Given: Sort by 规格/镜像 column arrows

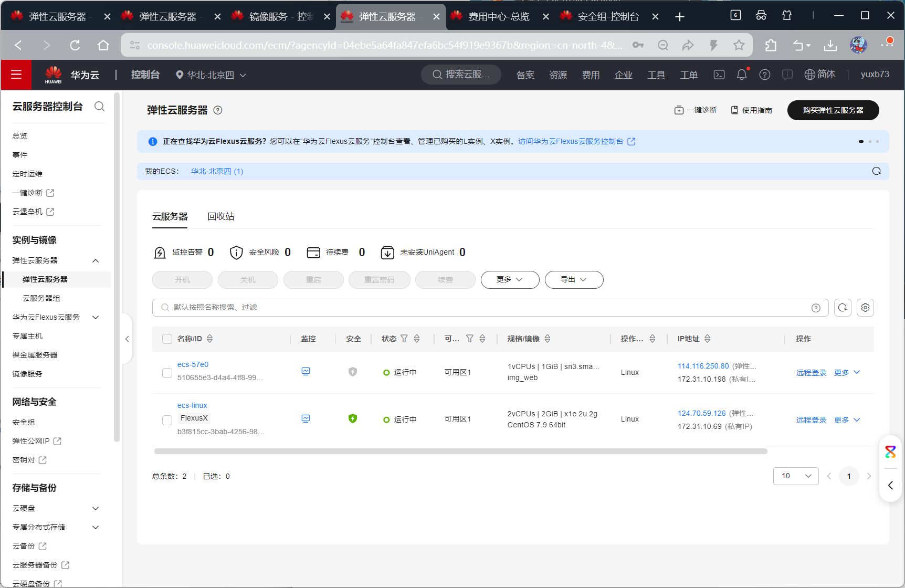Looking at the screenshot, I should (x=548, y=339).
